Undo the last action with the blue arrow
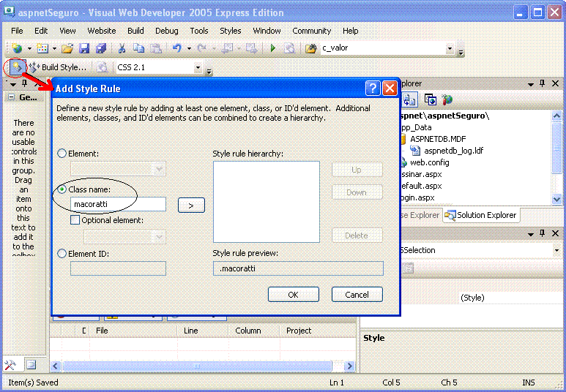This screenshot has width=566, height=392. pos(176,48)
